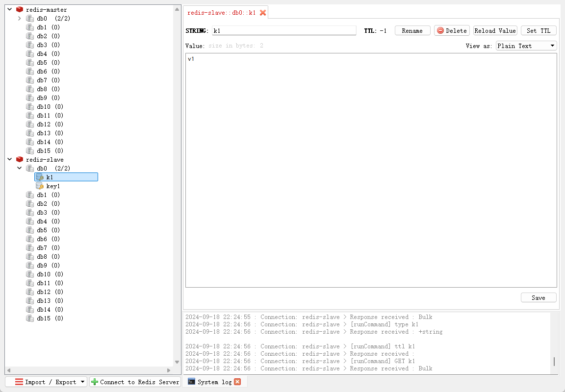
Task: Select redis-slave db6 (0) row
Action: [48, 239]
